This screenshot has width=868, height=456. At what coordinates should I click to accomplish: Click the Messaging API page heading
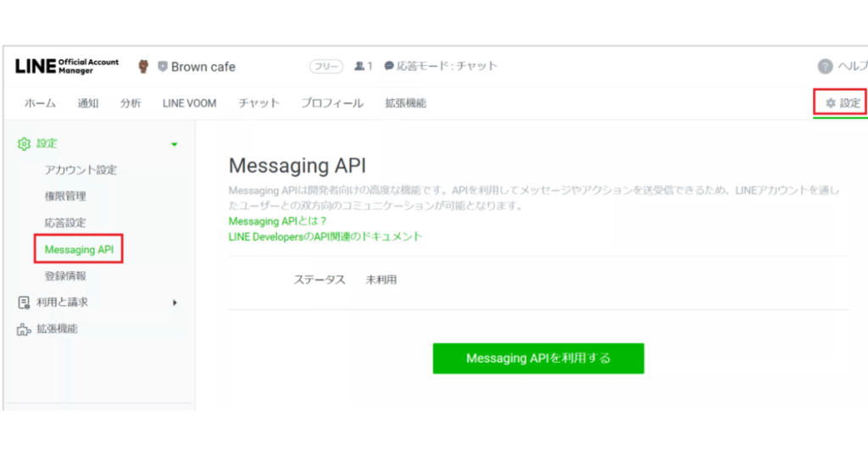click(x=298, y=165)
